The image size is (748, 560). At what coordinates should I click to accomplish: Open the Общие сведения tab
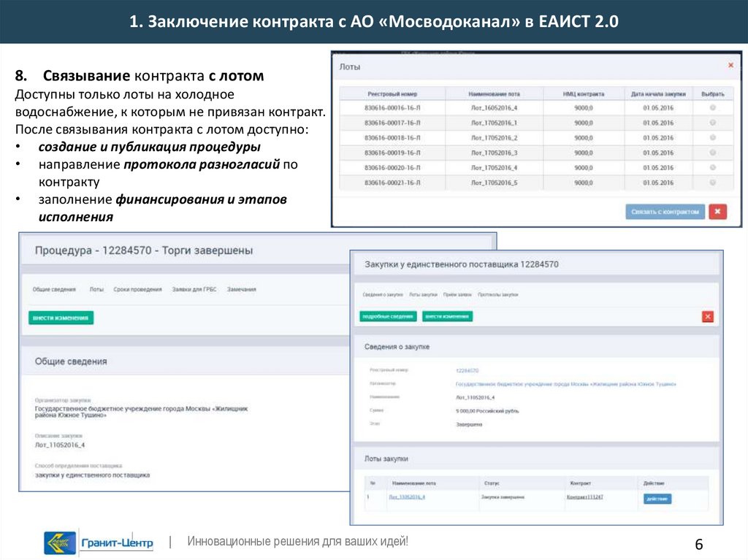pyautogui.click(x=54, y=289)
